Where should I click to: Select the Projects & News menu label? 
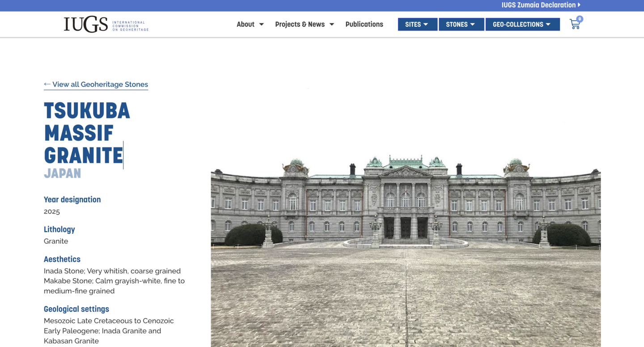300,25
